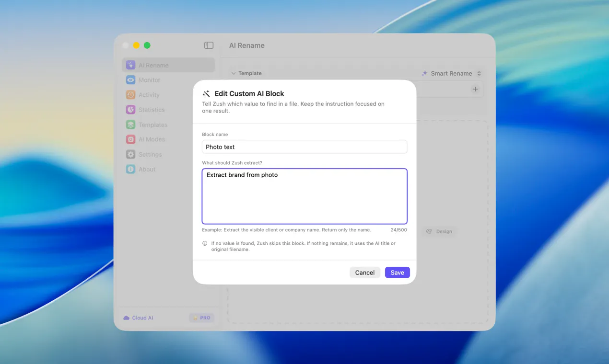Click the example hint text below the textarea

coord(286,230)
